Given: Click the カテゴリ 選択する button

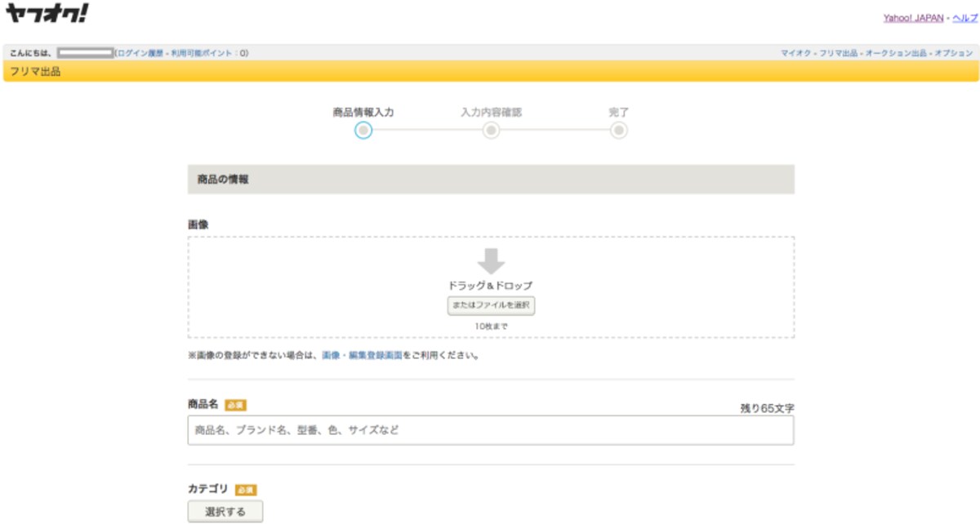Looking at the screenshot, I should tap(225, 512).
